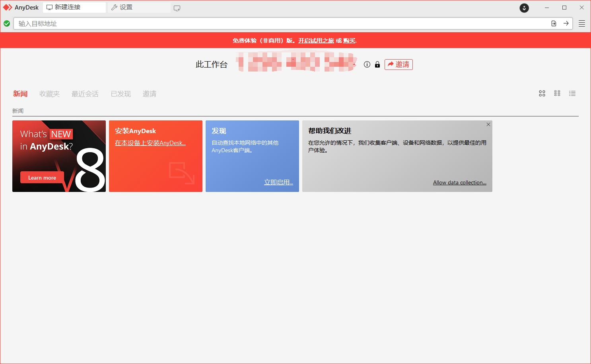Open the 设置 tab
The image size is (591, 364).
(x=139, y=8)
